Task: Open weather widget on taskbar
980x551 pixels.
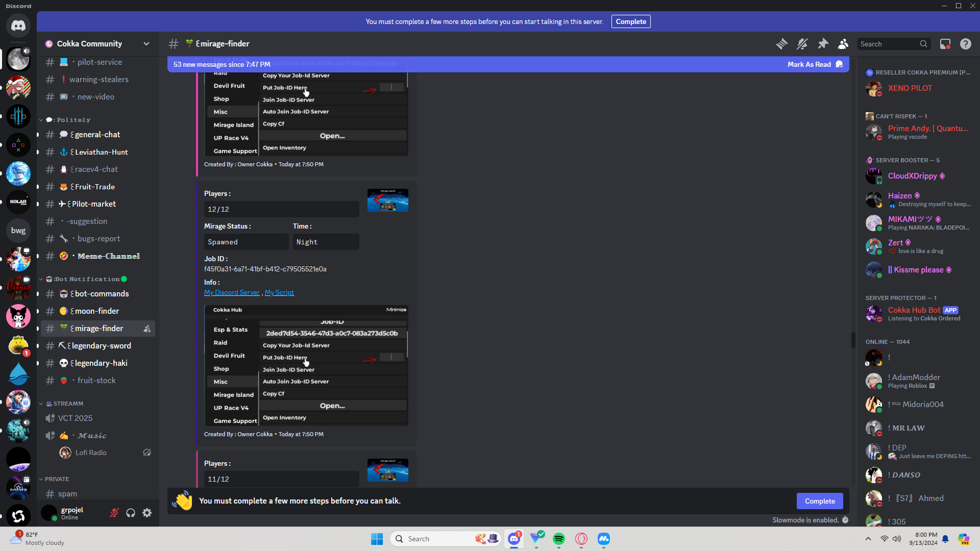Action: (x=38, y=539)
